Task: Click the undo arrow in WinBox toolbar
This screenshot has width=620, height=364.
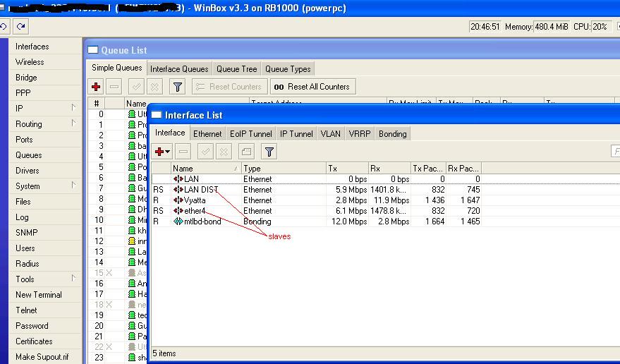Action: point(4,27)
